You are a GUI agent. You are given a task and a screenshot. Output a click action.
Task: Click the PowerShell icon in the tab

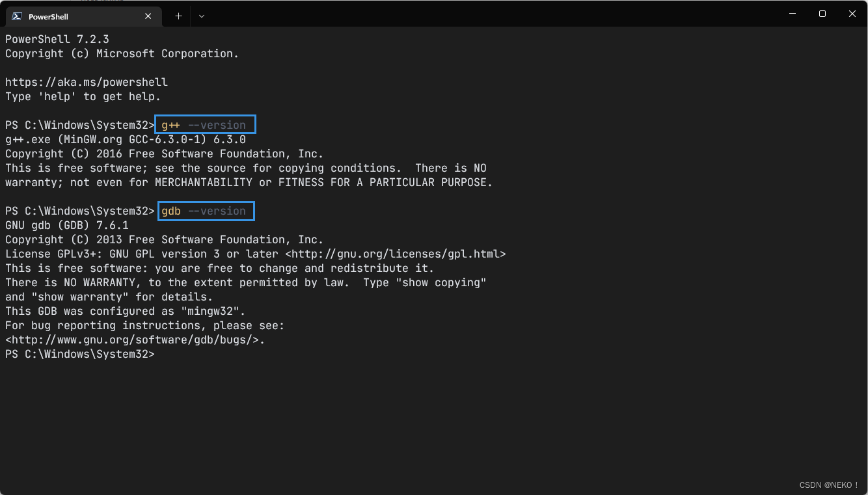[17, 16]
